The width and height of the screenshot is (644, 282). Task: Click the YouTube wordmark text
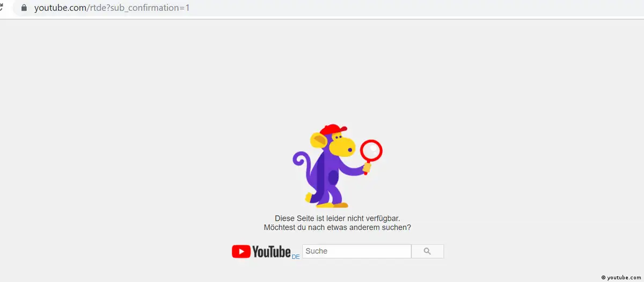[x=271, y=251]
